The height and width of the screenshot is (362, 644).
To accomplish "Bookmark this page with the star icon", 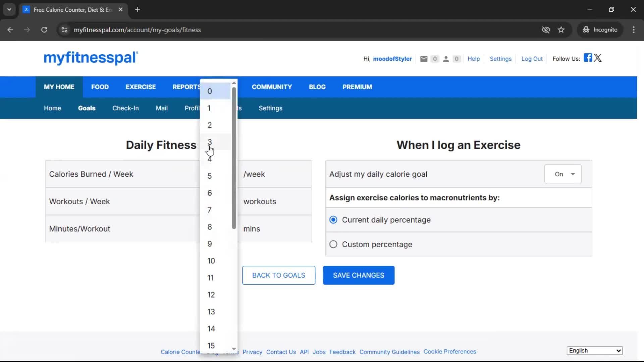I will click(561, 30).
